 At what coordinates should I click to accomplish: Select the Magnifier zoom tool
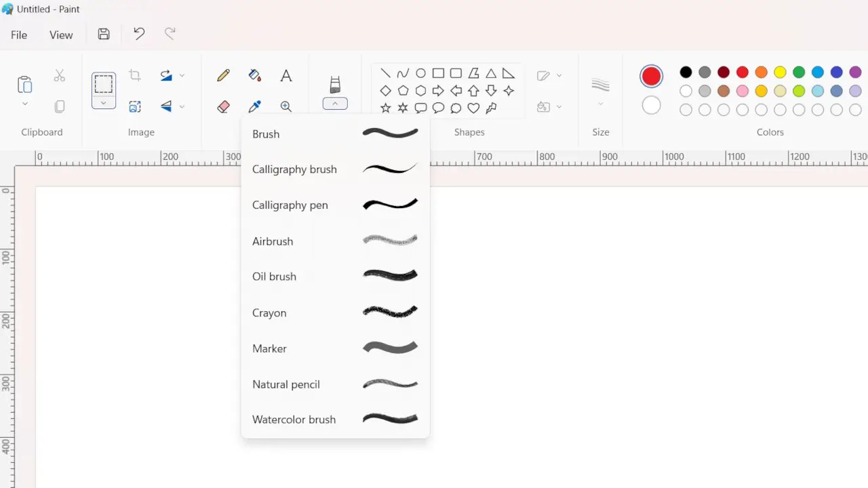pos(286,106)
